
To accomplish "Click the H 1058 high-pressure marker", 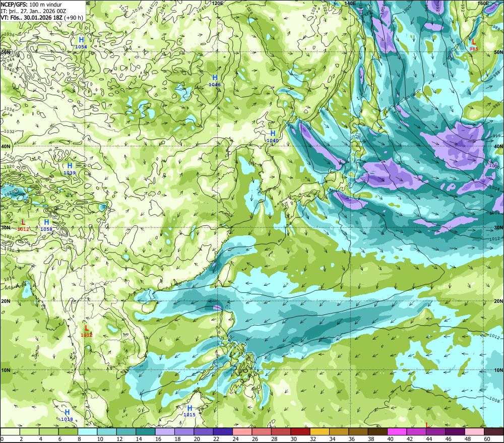I will pos(46,225).
